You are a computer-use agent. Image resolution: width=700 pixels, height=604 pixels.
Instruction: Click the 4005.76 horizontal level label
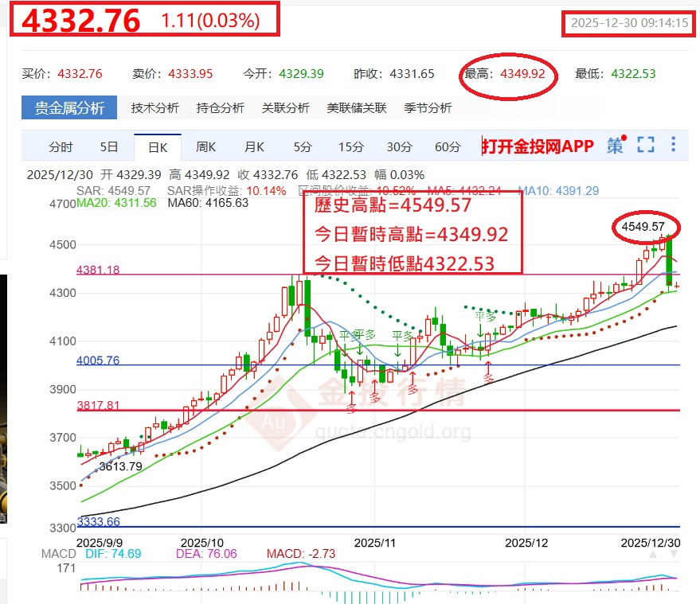(x=98, y=360)
